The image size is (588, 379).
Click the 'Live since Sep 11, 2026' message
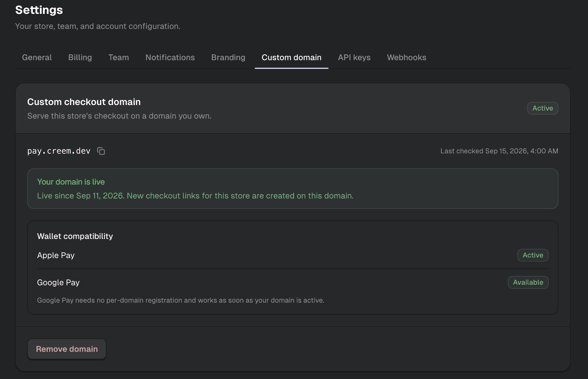coord(195,196)
